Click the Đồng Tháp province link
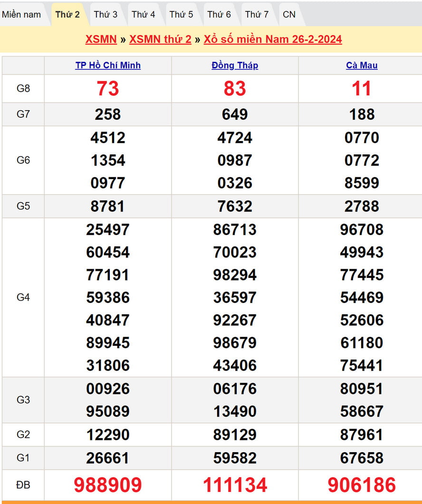Image resolution: width=422 pixels, height=504 pixels. 235,66
